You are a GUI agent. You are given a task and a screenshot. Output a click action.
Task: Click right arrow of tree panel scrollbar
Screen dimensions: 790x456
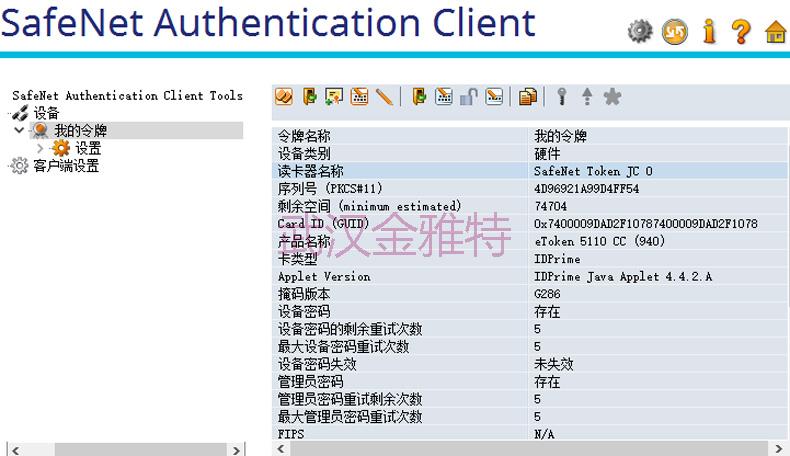point(236,450)
